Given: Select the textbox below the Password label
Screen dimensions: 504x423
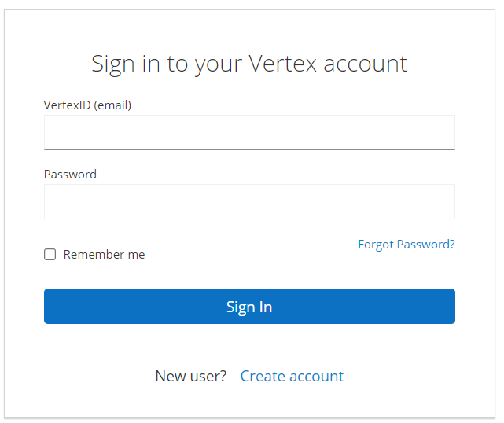Looking at the screenshot, I should (249, 201).
